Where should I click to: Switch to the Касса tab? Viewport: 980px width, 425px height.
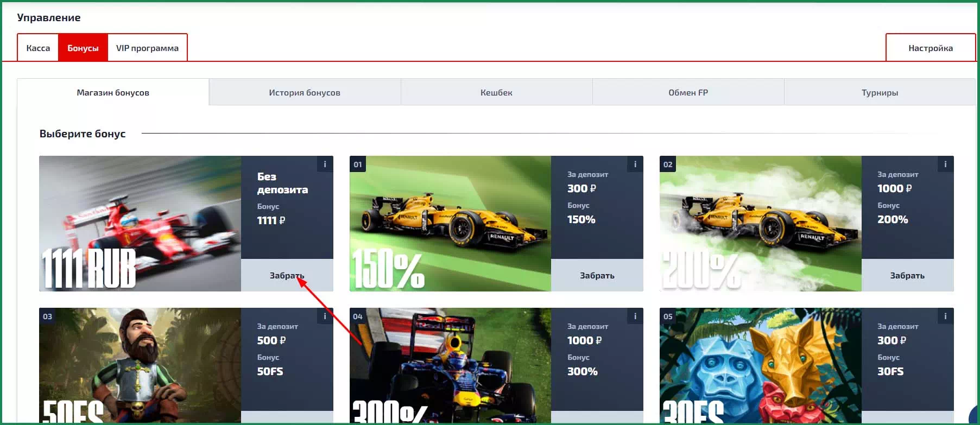coord(38,48)
